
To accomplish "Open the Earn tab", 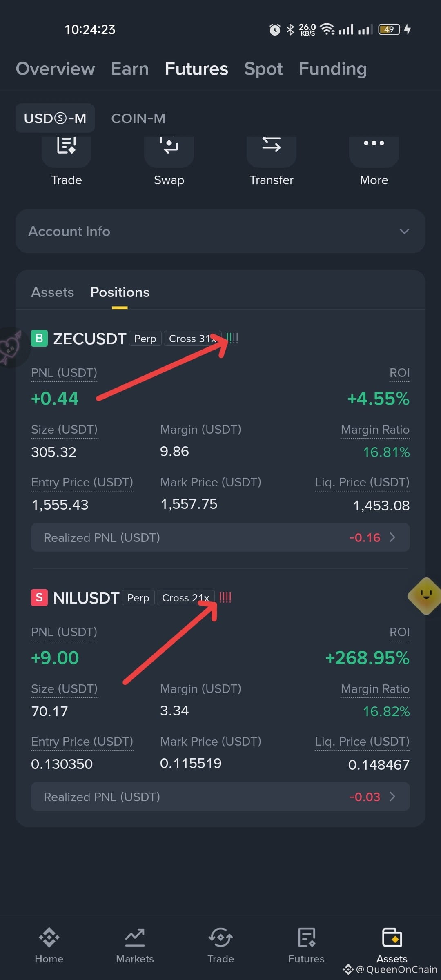I will [130, 69].
